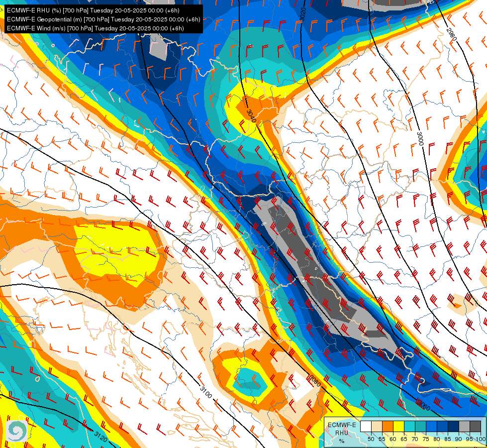This screenshot has height=448, width=487.
Task: Click the 3080 geopotential contour label
Action: pyautogui.click(x=315, y=381)
